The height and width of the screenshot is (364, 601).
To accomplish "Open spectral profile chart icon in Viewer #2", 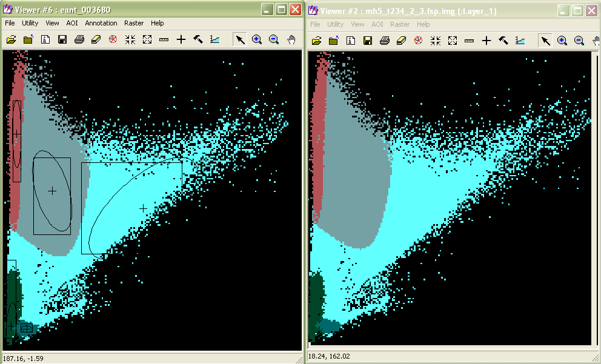I will point(520,41).
